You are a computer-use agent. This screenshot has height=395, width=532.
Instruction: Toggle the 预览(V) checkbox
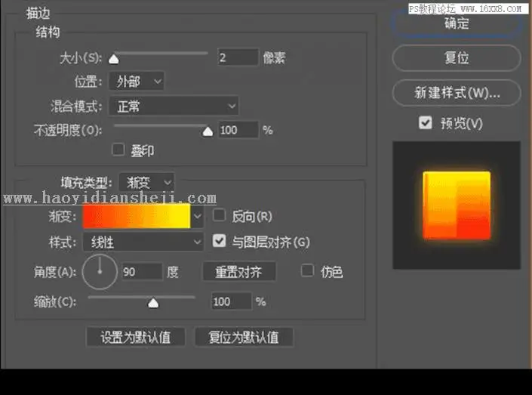(x=426, y=122)
